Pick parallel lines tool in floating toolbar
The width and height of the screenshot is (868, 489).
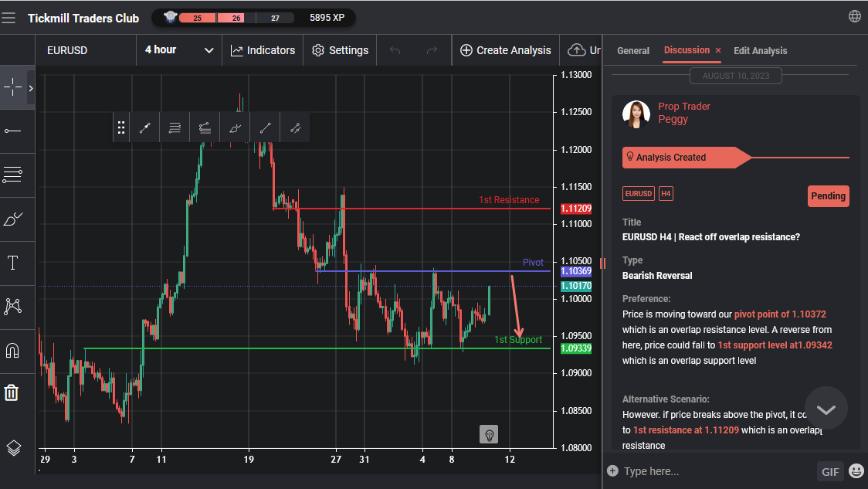175,128
